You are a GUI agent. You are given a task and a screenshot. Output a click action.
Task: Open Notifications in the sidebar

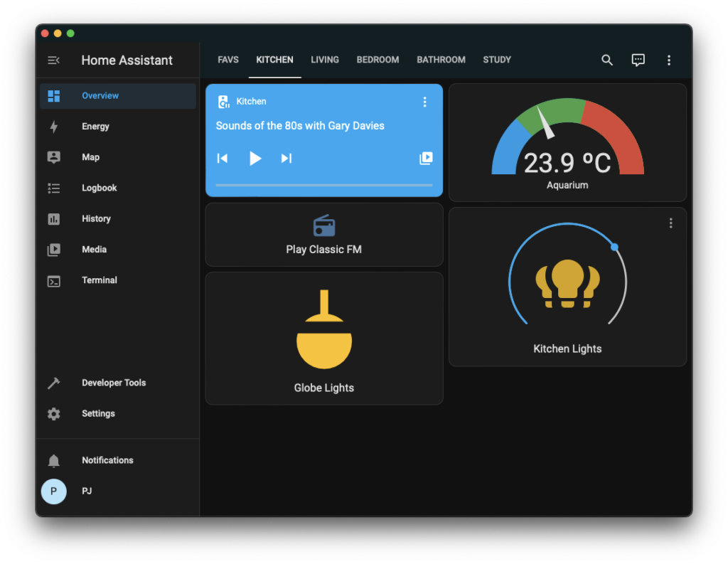pos(107,460)
